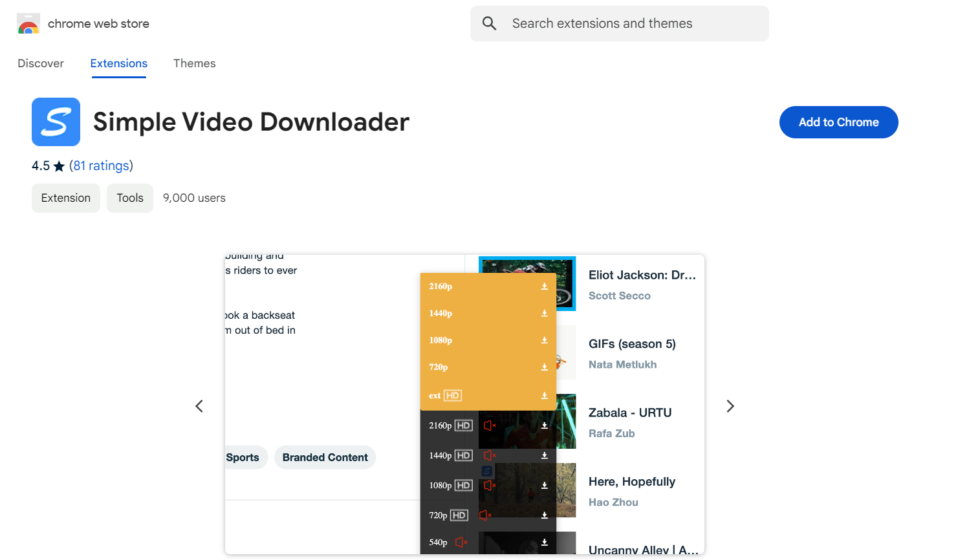Image resolution: width=980 pixels, height=560 pixels.
Task: Click the Tools category chip
Action: point(130,198)
